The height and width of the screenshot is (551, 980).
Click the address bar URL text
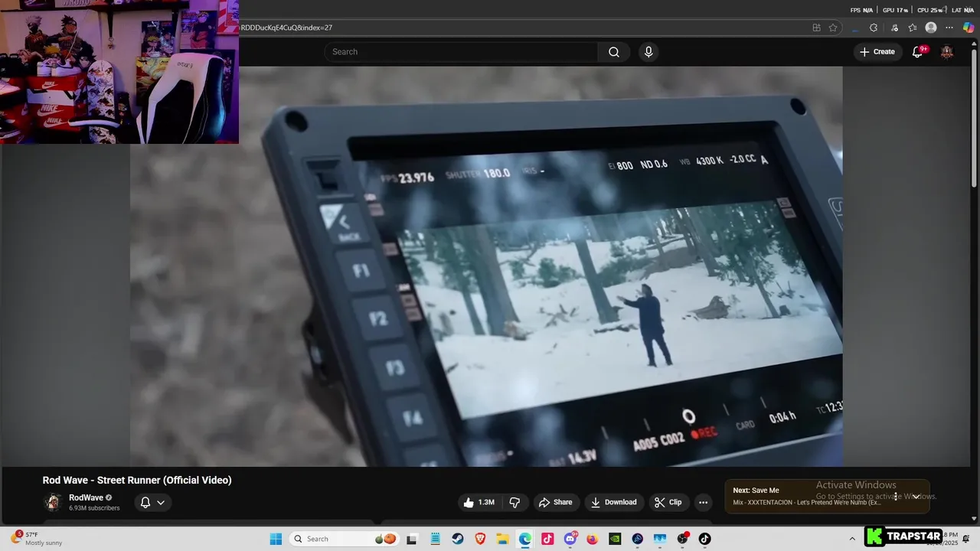click(x=286, y=28)
